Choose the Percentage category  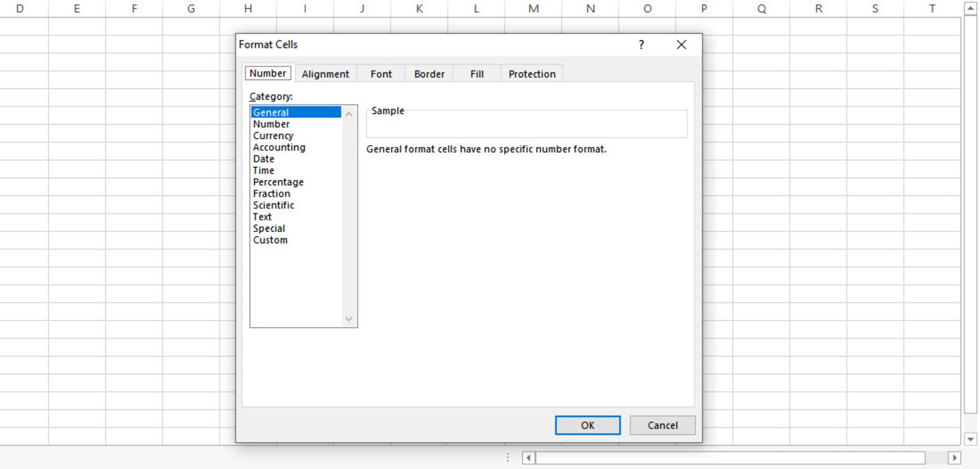(278, 182)
